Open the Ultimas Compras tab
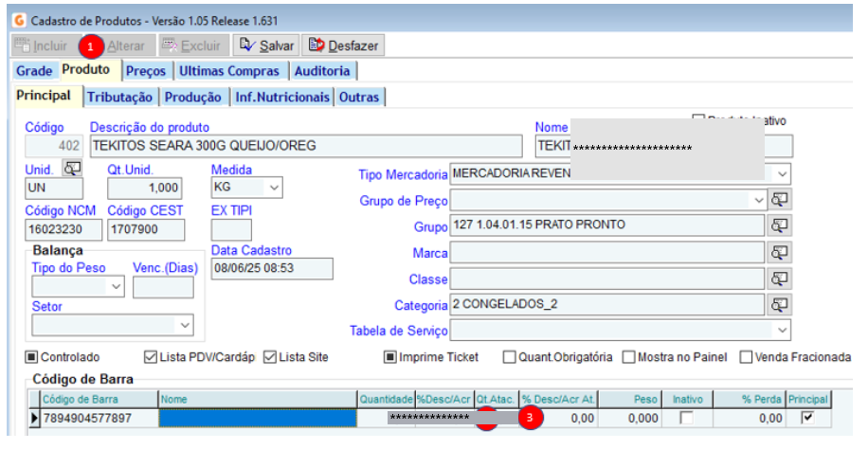868x449 pixels. 229,71
